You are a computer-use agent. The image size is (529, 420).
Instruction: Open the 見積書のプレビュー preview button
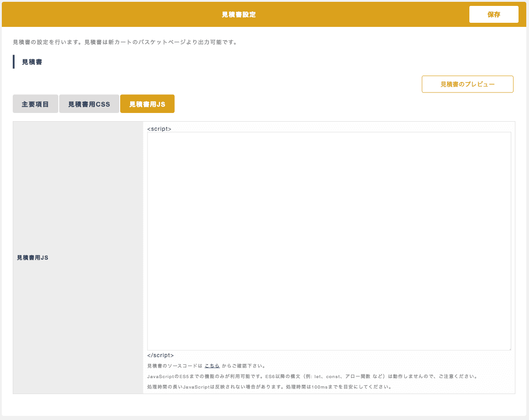[x=467, y=84]
